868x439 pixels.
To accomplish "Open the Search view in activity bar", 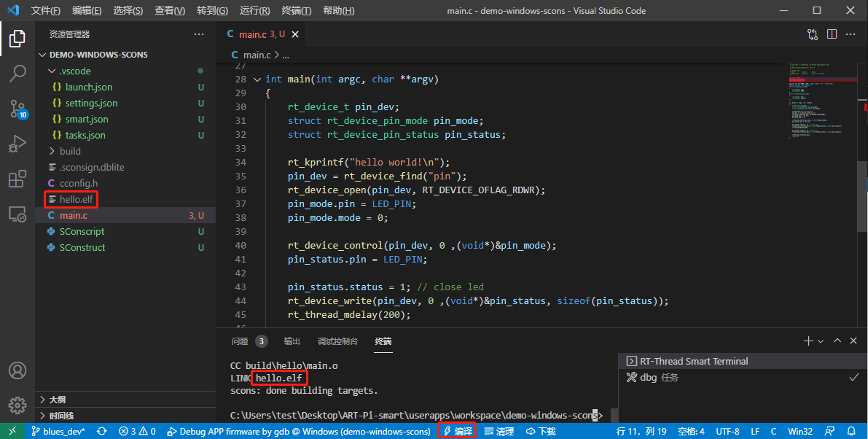I will 17,74.
